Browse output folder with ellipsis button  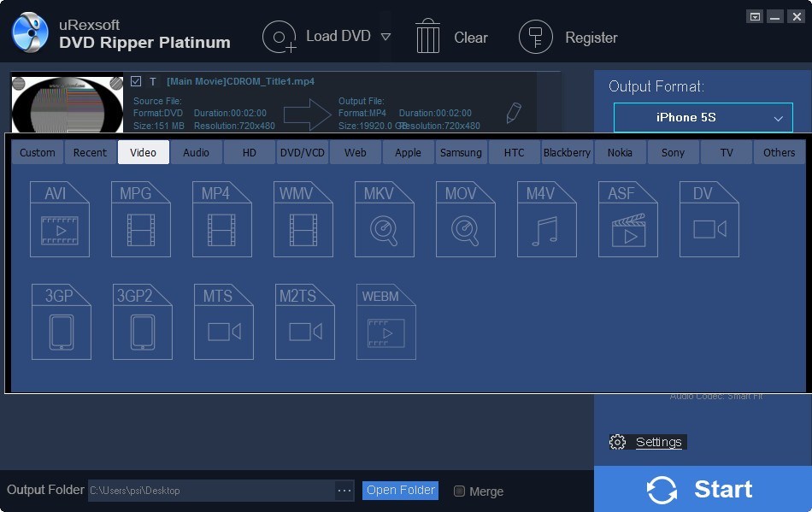coord(344,491)
